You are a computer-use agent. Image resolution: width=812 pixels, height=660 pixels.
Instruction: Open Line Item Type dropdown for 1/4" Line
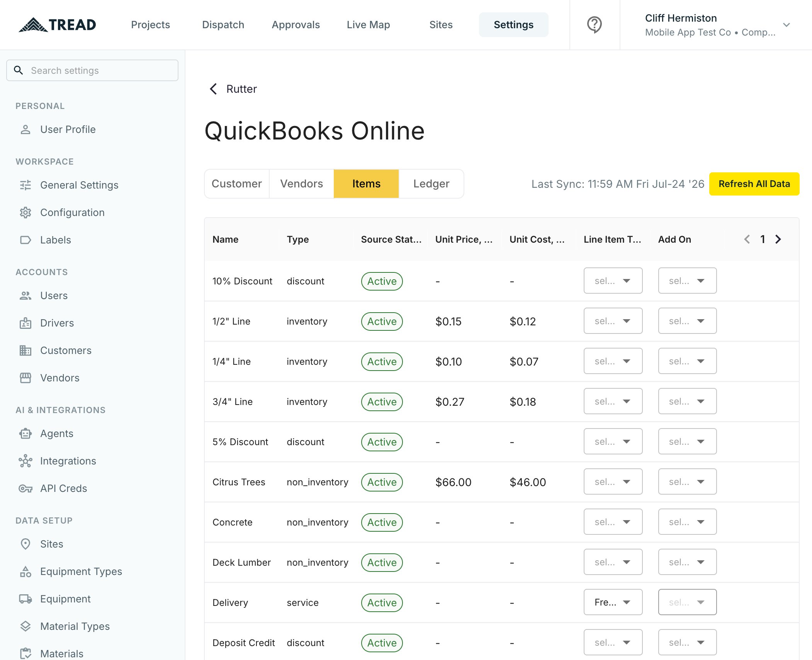click(613, 361)
